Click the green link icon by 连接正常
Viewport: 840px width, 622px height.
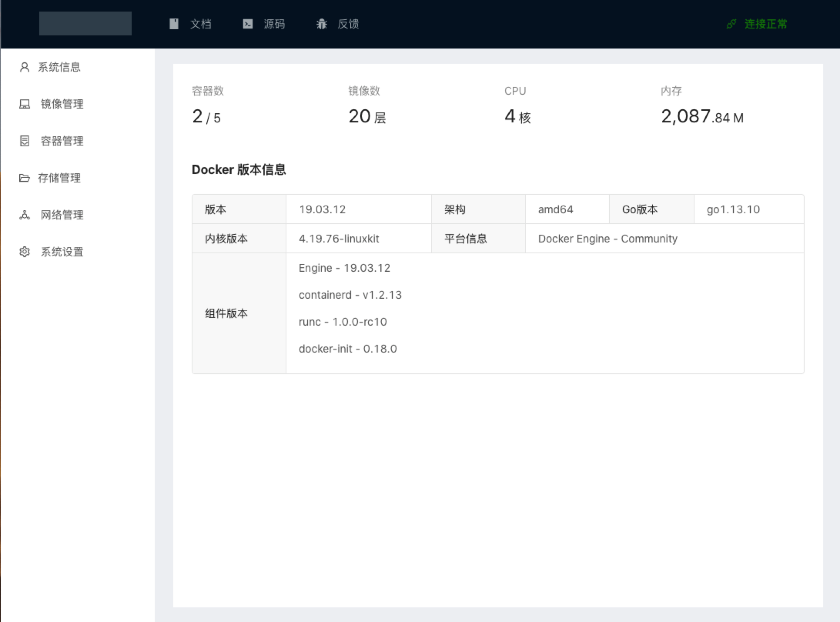click(x=731, y=24)
